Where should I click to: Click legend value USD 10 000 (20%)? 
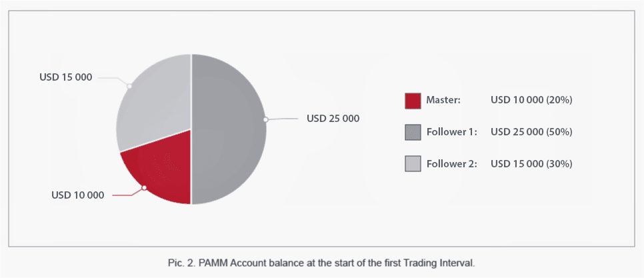pos(531,100)
